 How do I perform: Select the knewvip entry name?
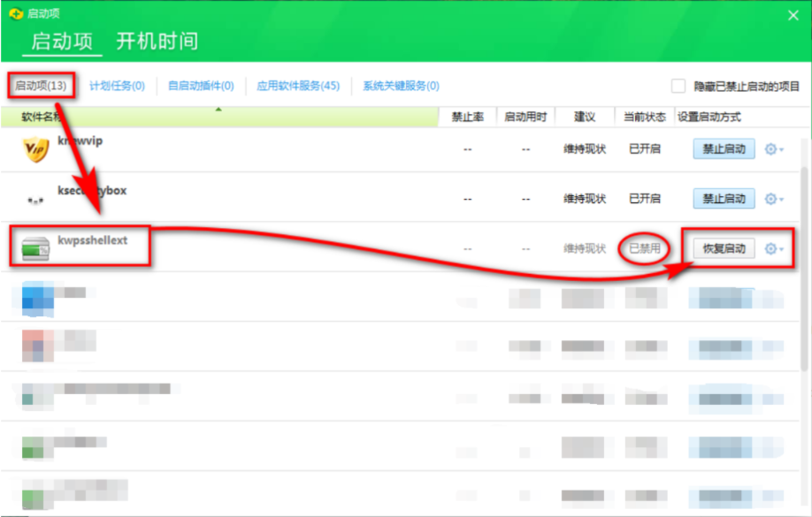[80, 141]
